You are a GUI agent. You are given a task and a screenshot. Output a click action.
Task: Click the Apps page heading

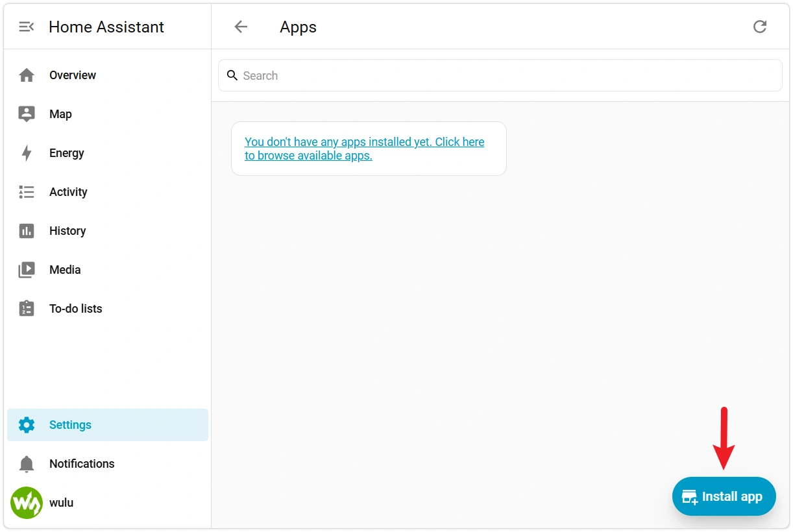coord(299,27)
